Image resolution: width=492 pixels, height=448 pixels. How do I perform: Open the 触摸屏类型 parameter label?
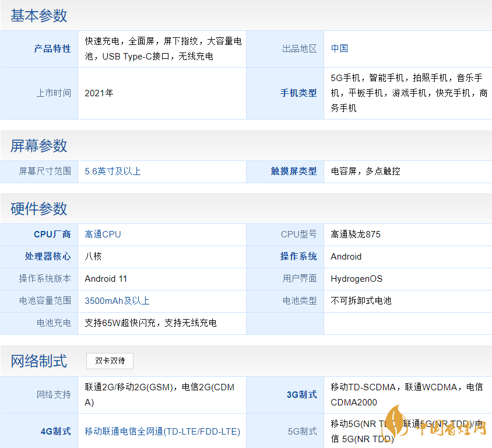[x=294, y=171]
